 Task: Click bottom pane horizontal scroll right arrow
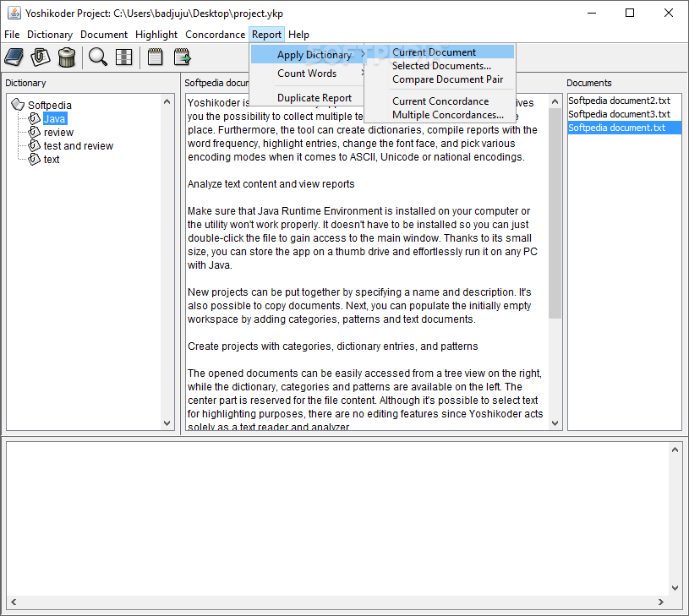[661, 602]
